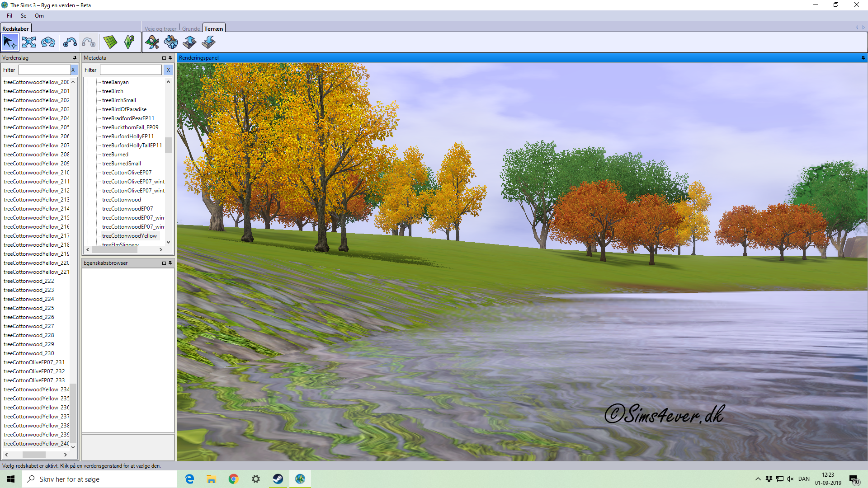Choose the Move object tool
This screenshot has height=488, width=868.
[29, 42]
